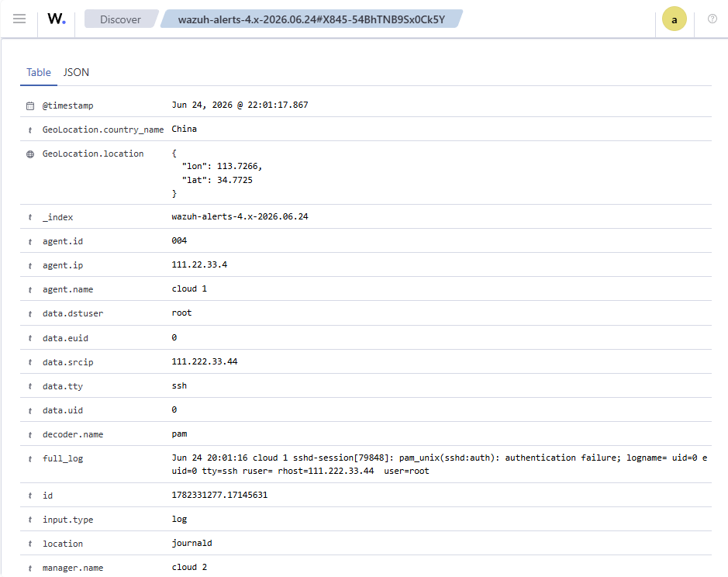
Task: Open the help question mark icon
Action: click(x=712, y=19)
